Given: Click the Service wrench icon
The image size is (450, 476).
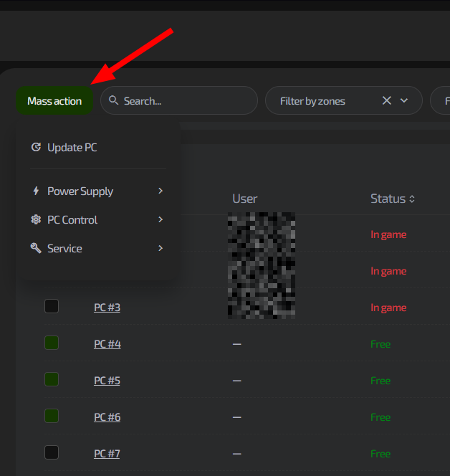Looking at the screenshot, I should 36,249.
